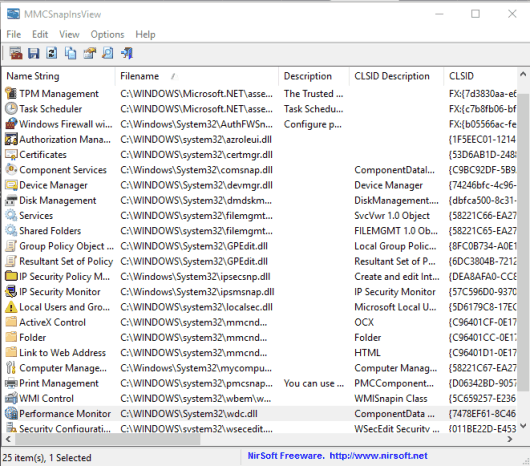530x466 pixels.
Task: Click the filename C:\Windows\System32\comsnap.dll
Action: [x=196, y=170]
